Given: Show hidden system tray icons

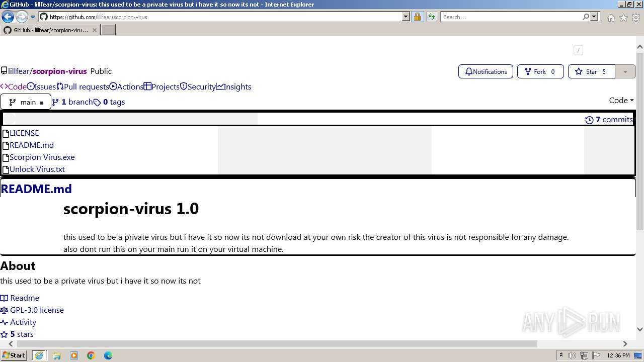Looking at the screenshot, I should (x=561, y=355).
